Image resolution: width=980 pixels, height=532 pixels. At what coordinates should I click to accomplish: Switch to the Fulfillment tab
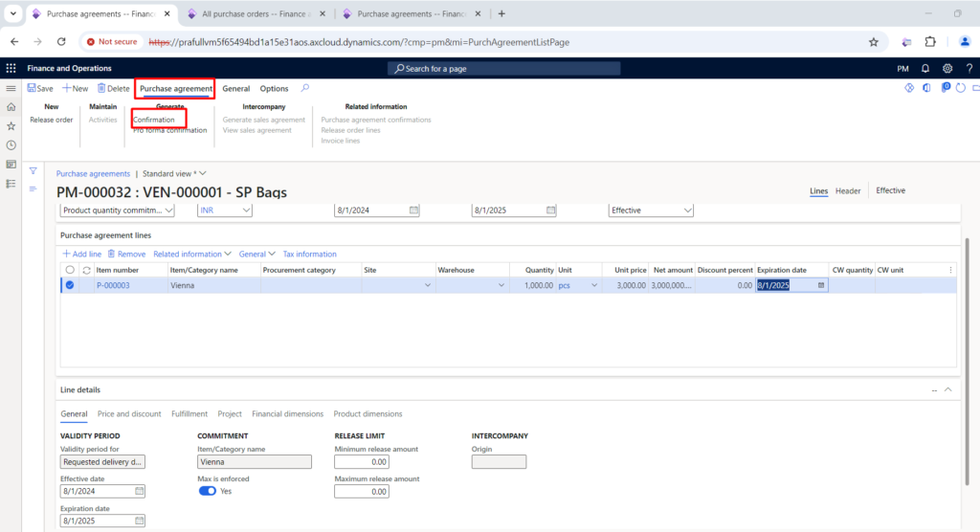tap(189, 414)
